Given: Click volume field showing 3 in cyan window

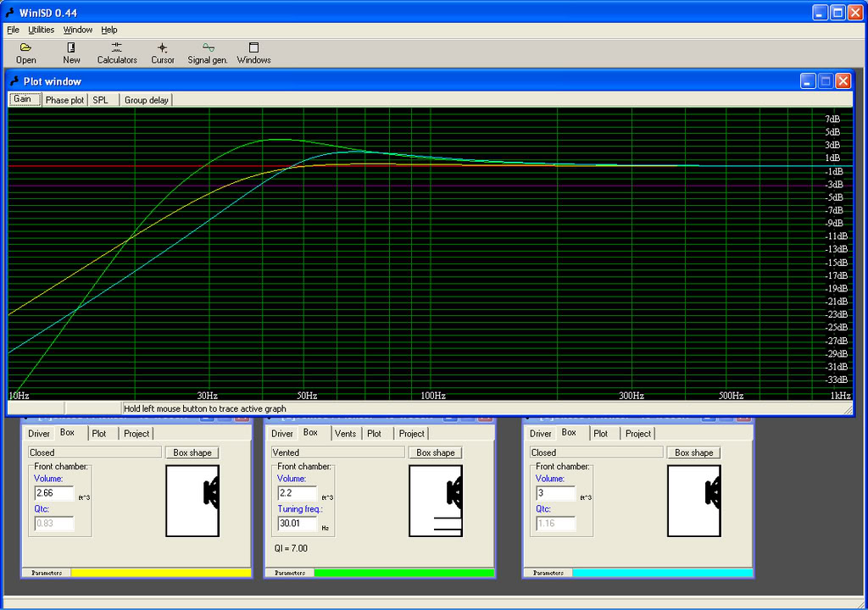Looking at the screenshot, I should [555, 493].
